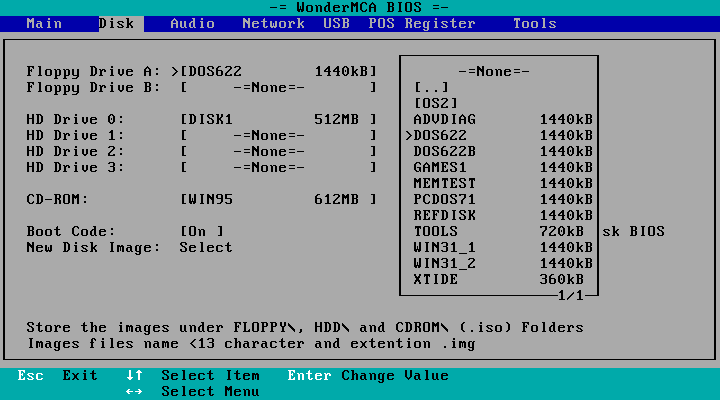The width and height of the screenshot is (720, 400).
Task: Click Esc Exit hint in footer
Action: coord(57,376)
